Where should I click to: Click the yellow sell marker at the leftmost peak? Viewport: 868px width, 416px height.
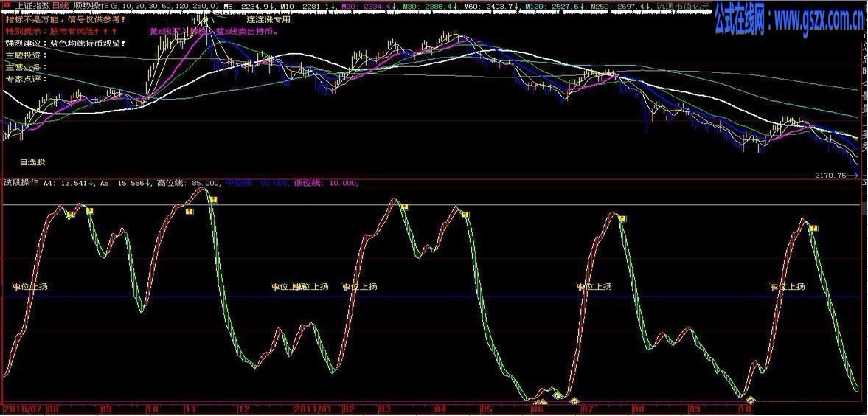click(x=70, y=215)
